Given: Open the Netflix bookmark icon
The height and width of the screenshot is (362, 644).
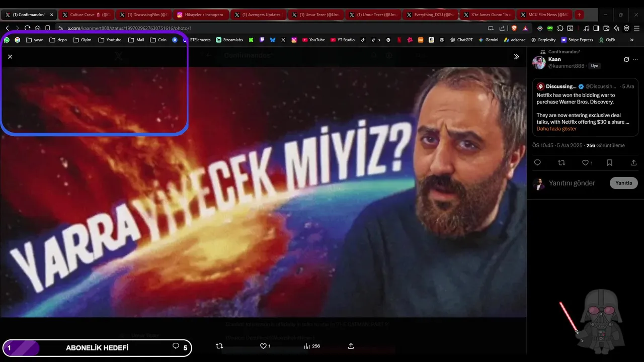Looking at the screenshot, I should coord(399,40).
